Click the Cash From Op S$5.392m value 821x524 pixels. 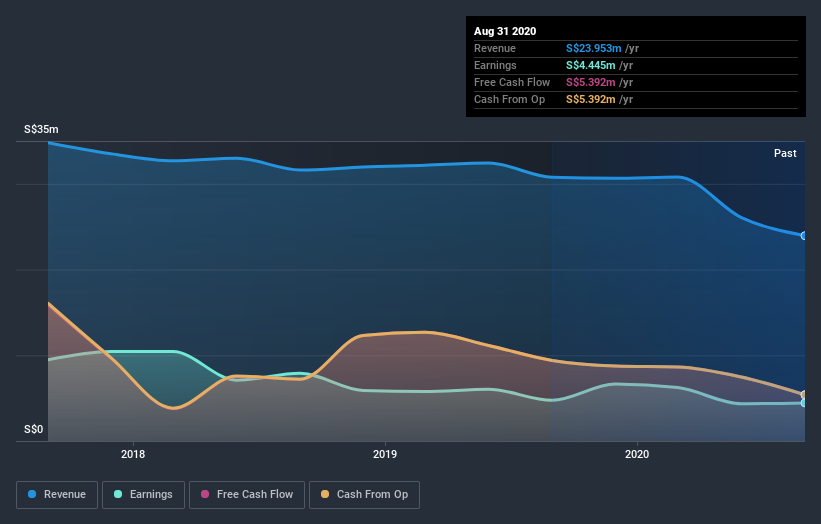click(x=590, y=99)
